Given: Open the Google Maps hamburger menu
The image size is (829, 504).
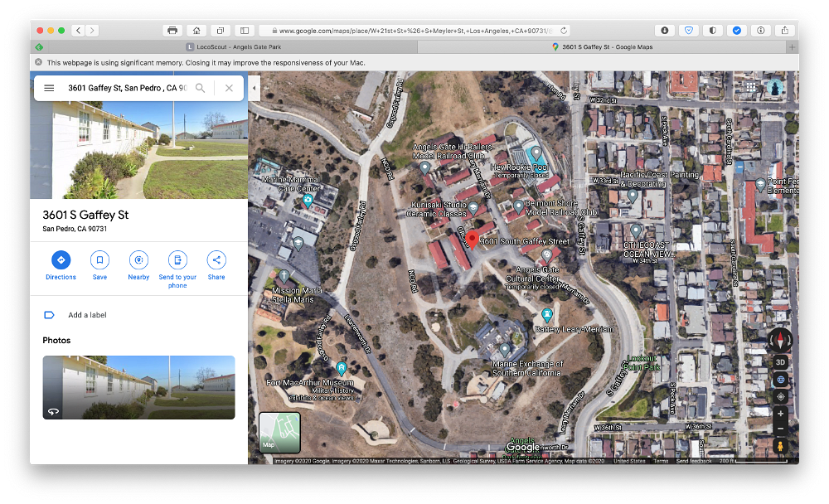Looking at the screenshot, I should point(49,88).
